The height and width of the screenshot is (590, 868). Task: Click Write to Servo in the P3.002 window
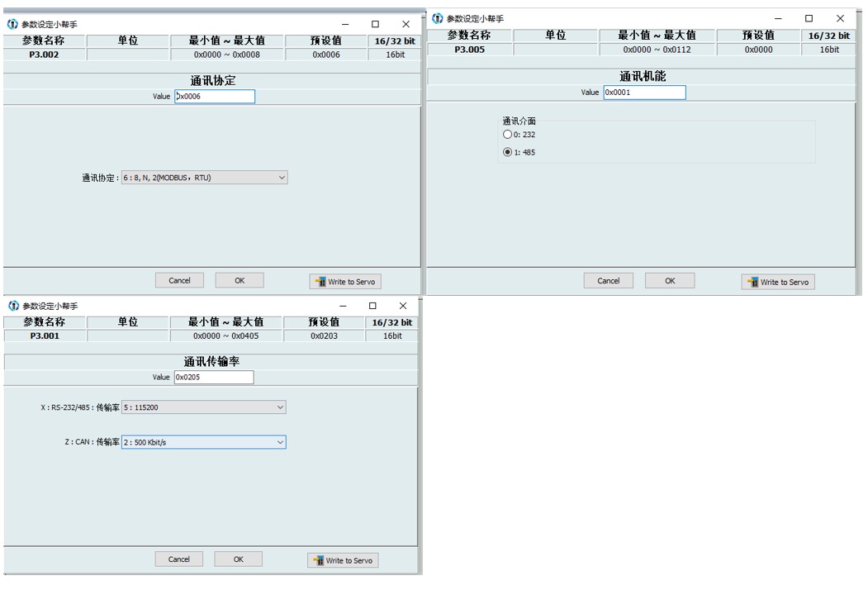click(345, 282)
